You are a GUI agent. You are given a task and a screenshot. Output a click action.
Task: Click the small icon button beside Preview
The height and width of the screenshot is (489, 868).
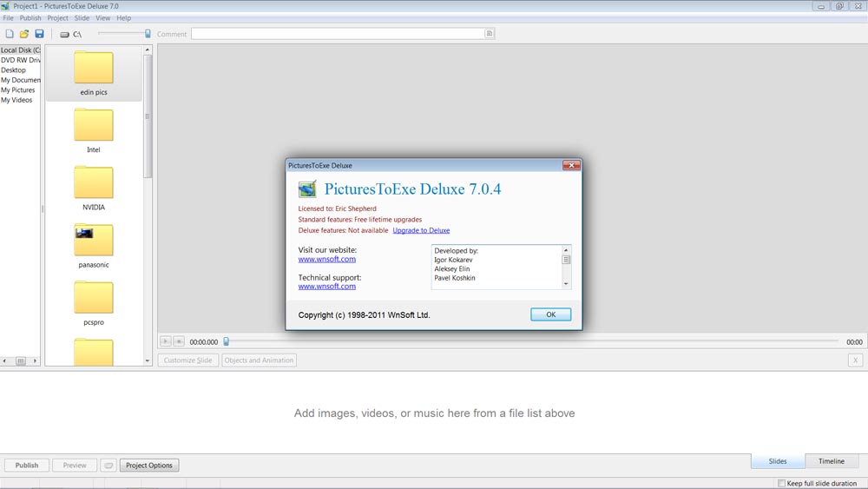pyautogui.click(x=108, y=466)
